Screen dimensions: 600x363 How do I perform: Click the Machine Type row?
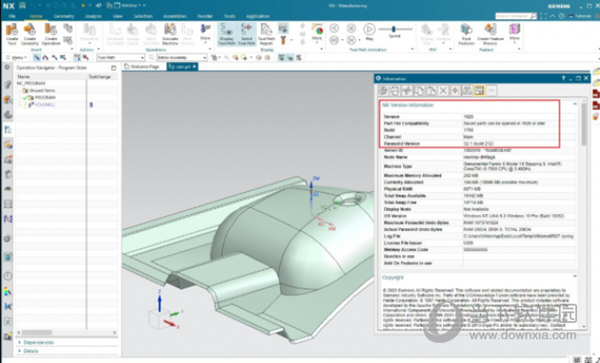pos(478,166)
